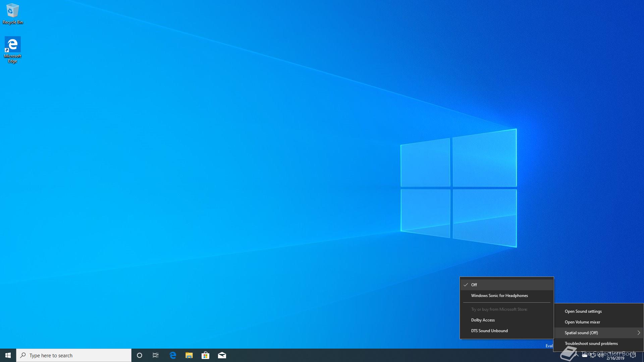
Task: Select the DTS Sound Unbound entry
Action: (489, 331)
